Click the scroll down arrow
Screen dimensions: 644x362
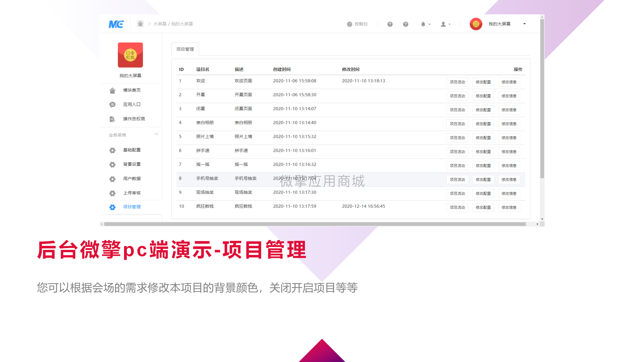(x=542, y=219)
